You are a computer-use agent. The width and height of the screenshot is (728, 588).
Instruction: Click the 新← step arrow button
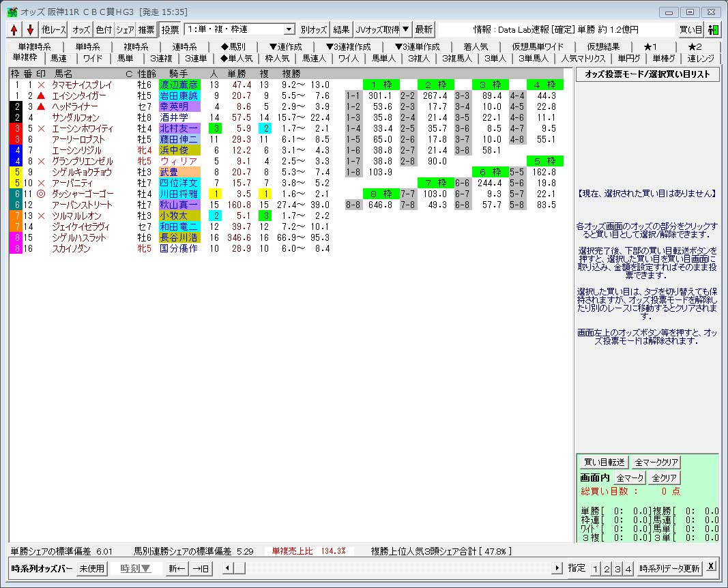point(177,568)
